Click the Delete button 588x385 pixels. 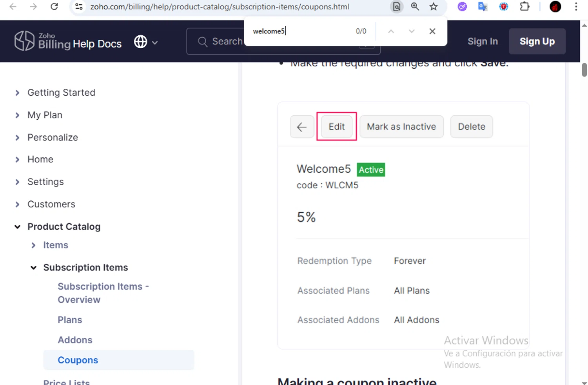pos(472,126)
